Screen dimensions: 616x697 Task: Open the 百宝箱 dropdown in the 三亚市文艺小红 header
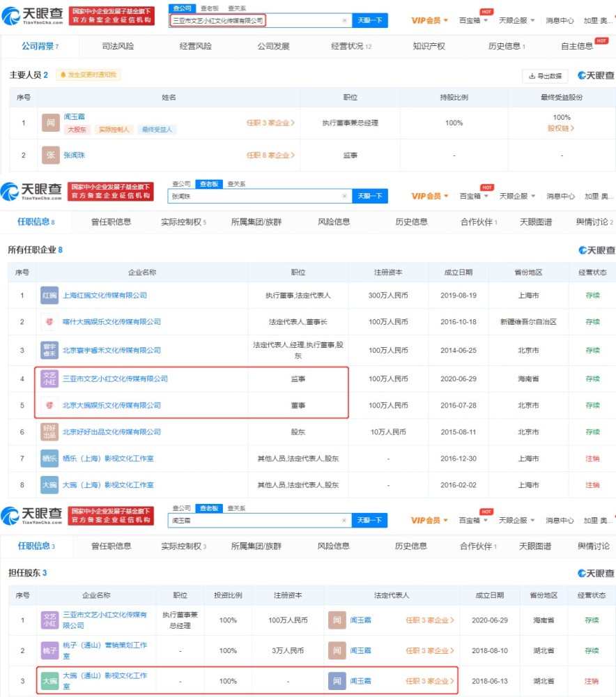pyautogui.click(x=473, y=20)
